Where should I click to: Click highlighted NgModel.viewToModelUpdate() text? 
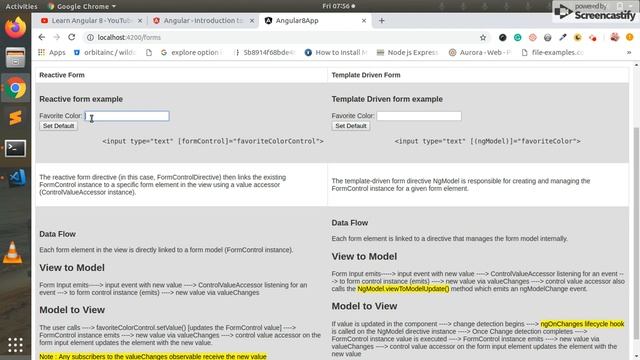(403, 289)
